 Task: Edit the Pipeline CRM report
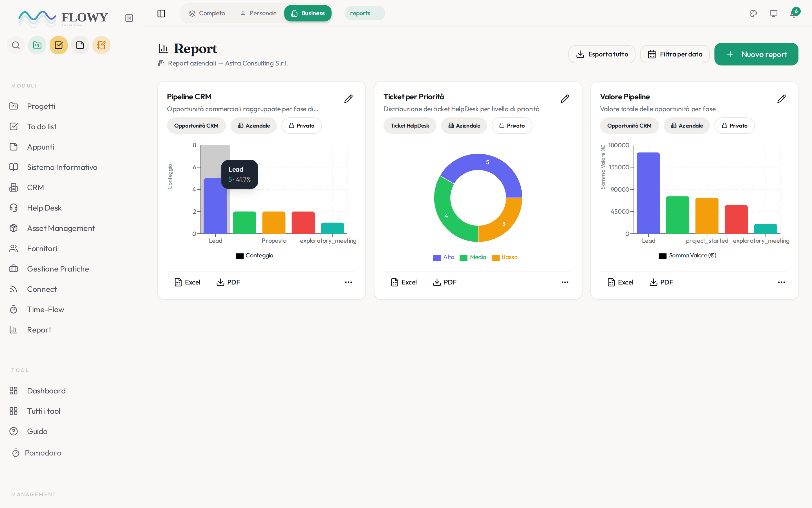(348, 99)
